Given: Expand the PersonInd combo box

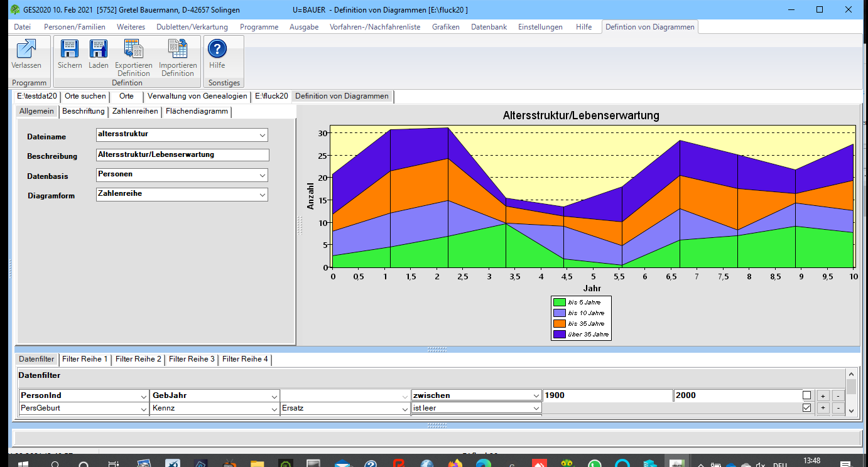Looking at the screenshot, I should (144, 396).
